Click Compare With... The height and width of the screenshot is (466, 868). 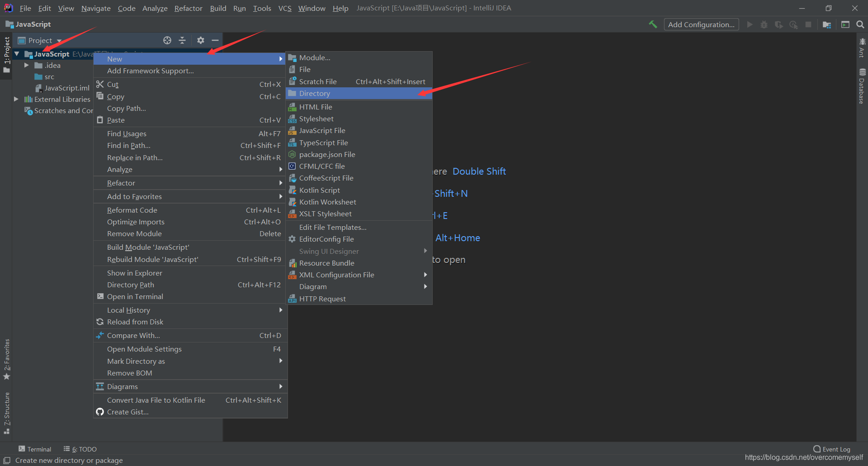pos(190,335)
